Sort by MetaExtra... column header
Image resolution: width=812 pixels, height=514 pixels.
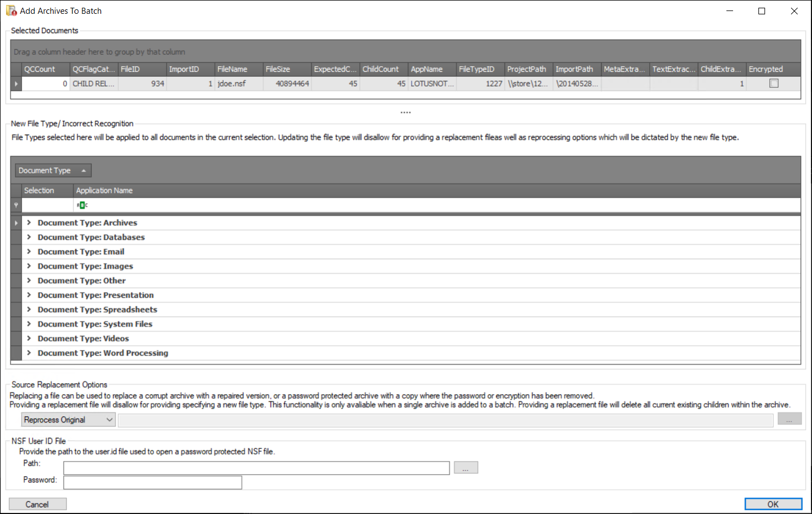tap(626, 69)
